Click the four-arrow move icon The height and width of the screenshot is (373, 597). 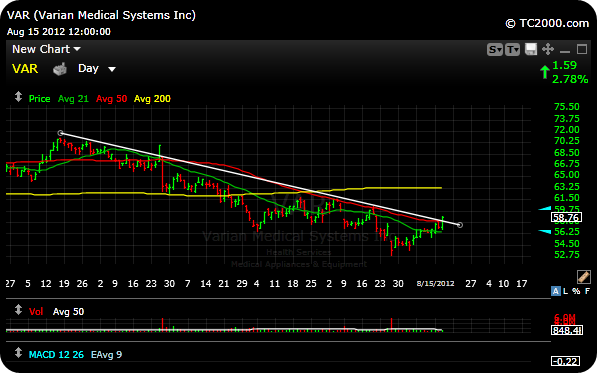(548, 49)
